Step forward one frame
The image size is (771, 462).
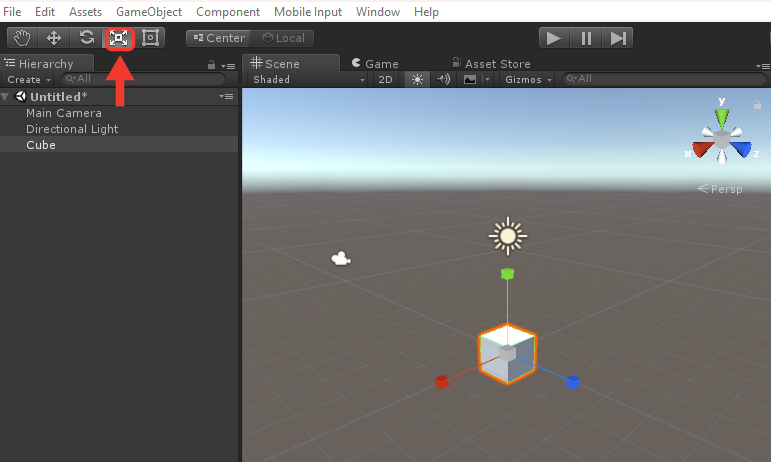[x=617, y=38]
